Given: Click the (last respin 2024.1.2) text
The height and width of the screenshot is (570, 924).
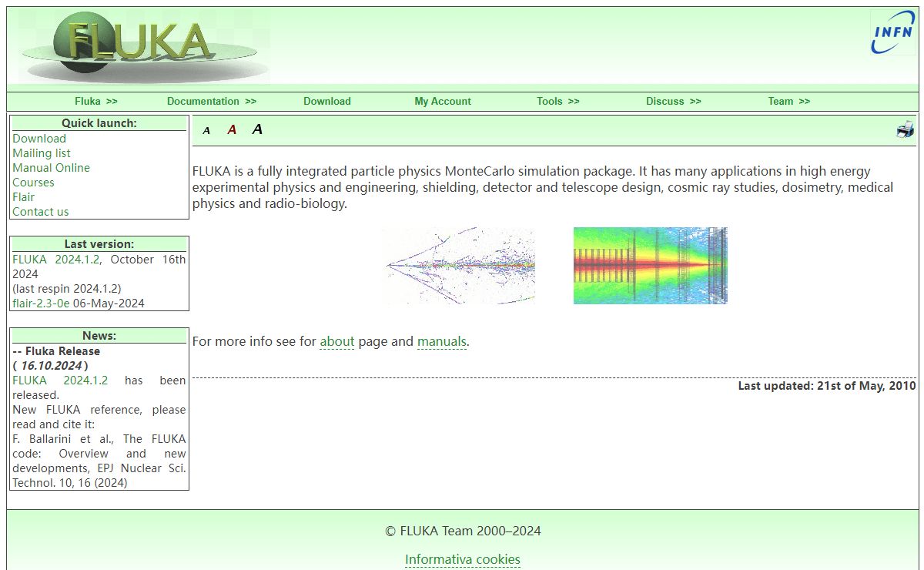Looking at the screenshot, I should pyautogui.click(x=67, y=289).
